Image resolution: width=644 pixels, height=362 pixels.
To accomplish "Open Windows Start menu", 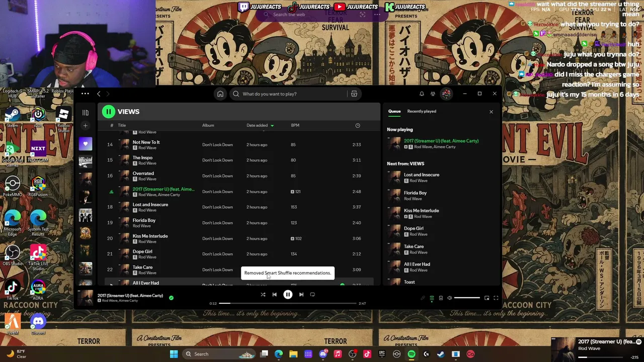I will 174,354.
